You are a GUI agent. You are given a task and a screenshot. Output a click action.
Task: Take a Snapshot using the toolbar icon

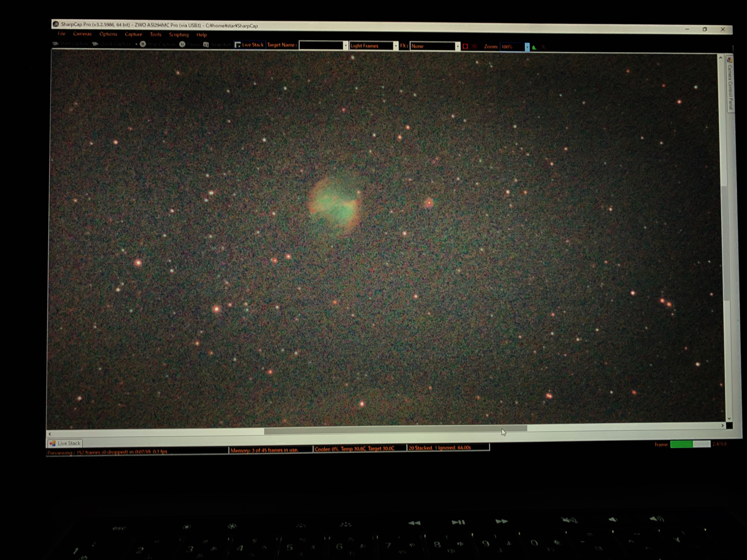pyautogui.click(x=206, y=45)
